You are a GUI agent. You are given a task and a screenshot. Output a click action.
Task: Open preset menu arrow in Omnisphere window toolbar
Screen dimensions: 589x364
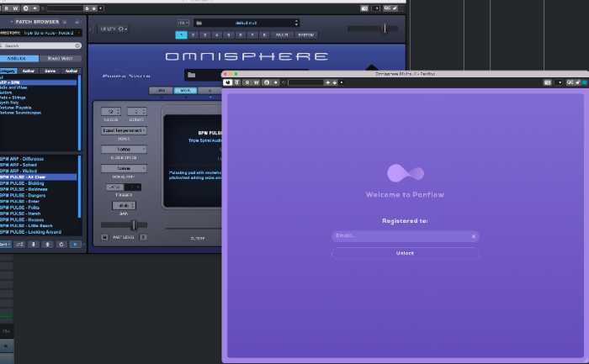tap(101, 8)
